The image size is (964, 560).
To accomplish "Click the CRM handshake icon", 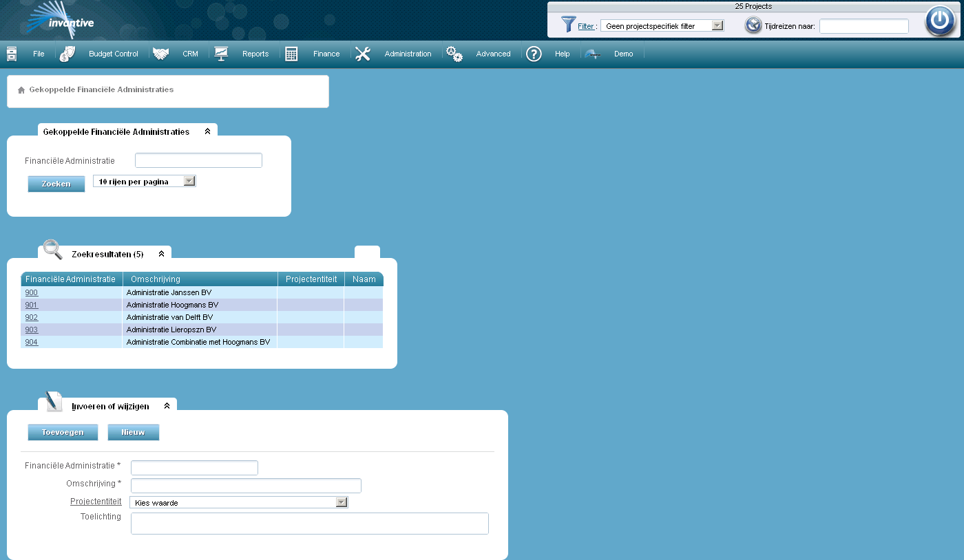I will (x=160, y=54).
